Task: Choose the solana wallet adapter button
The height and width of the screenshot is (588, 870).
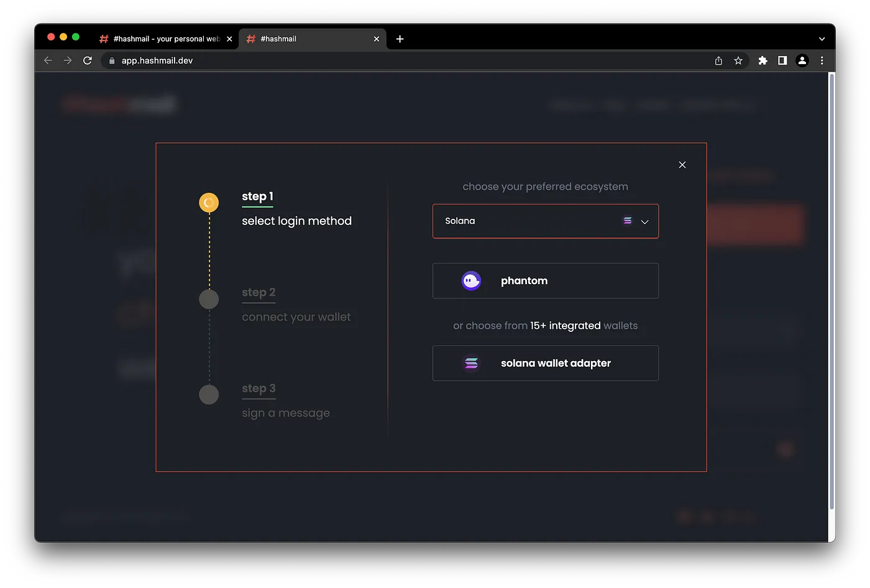Action: [x=546, y=363]
